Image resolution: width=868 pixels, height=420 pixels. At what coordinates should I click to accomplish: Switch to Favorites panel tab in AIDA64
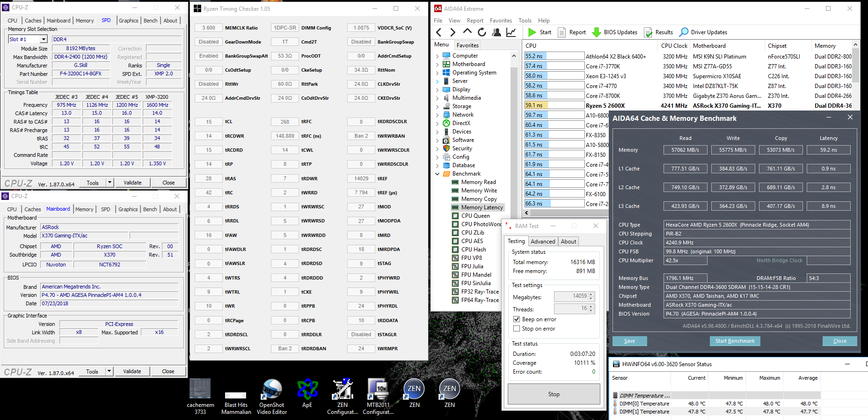point(467,45)
